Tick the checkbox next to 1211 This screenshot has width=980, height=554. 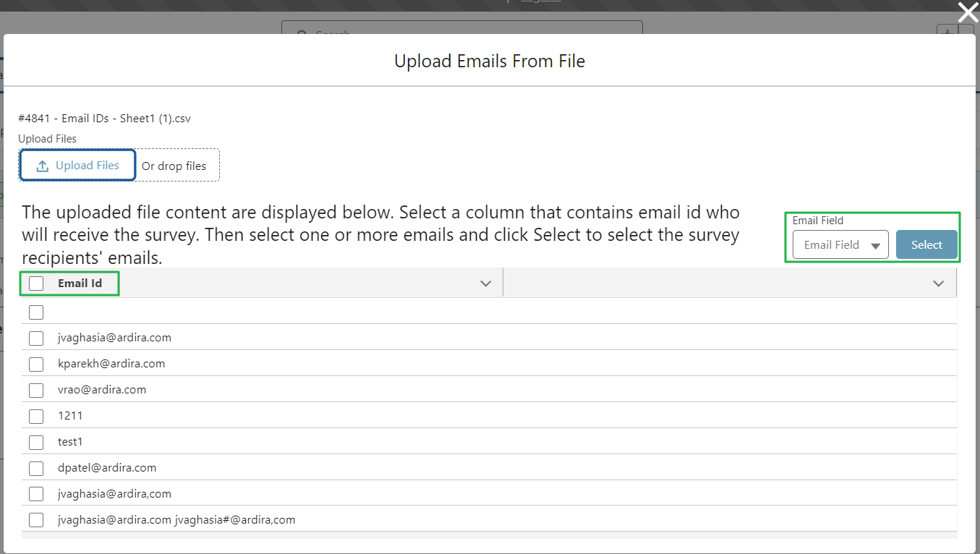coord(36,416)
